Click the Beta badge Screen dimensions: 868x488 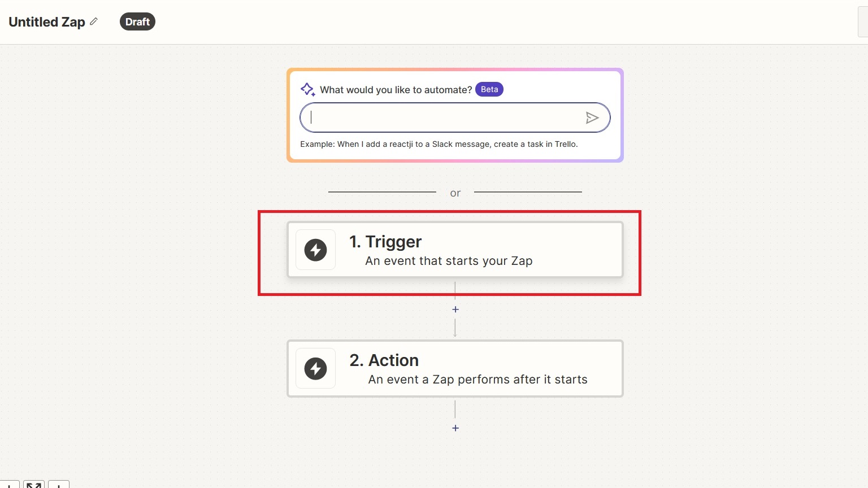(489, 89)
